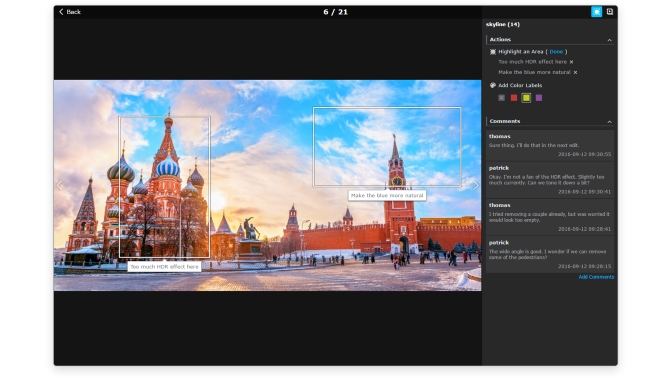Select patrick's comment about the HDR effect
Viewport: 672px width, 378px height.
(x=550, y=180)
